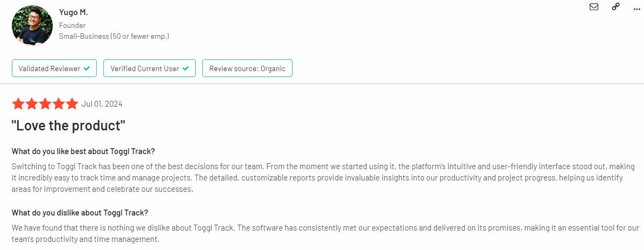The height and width of the screenshot is (250, 644).
Task: Open Yugo M.'s profile photo
Action: [x=32, y=26]
